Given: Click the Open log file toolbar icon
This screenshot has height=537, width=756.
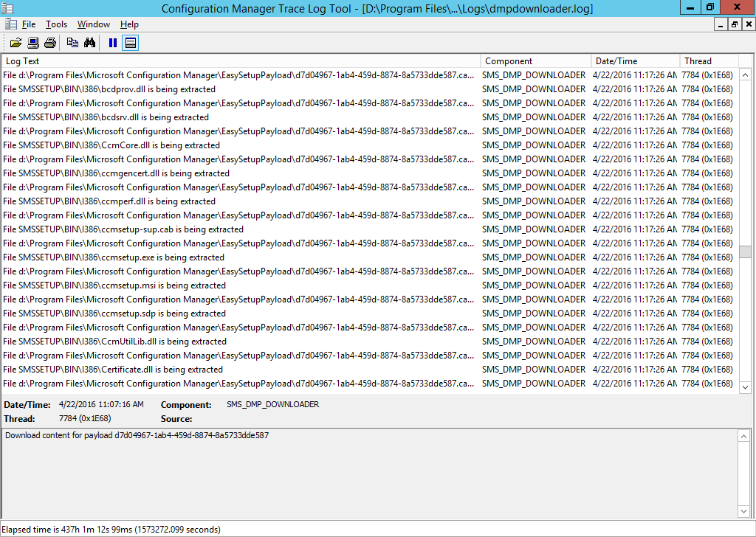Looking at the screenshot, I should (16, 43).
